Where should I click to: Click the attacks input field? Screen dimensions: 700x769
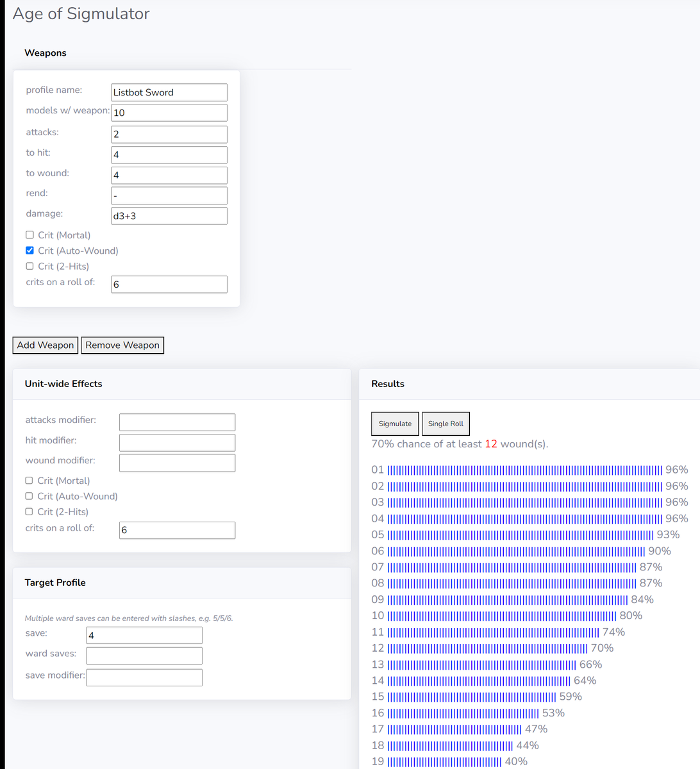[169, 134]
